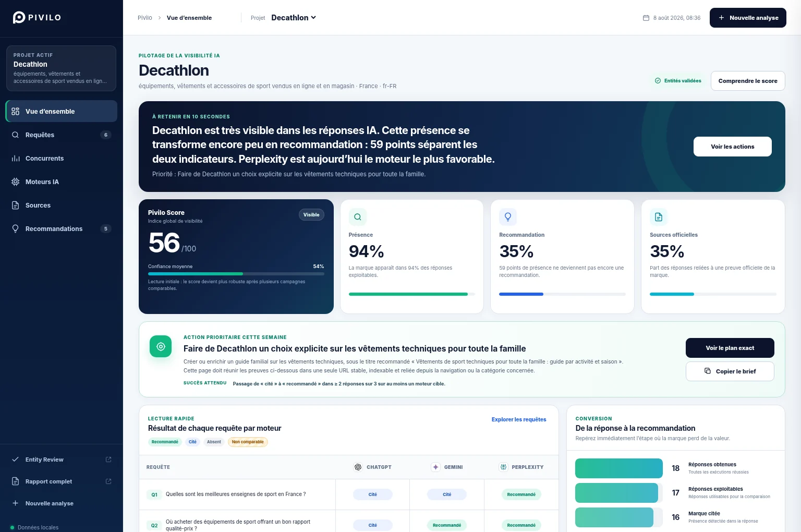
Task: Click the top Nouvelle analyse button
Action: coord(748,18)
